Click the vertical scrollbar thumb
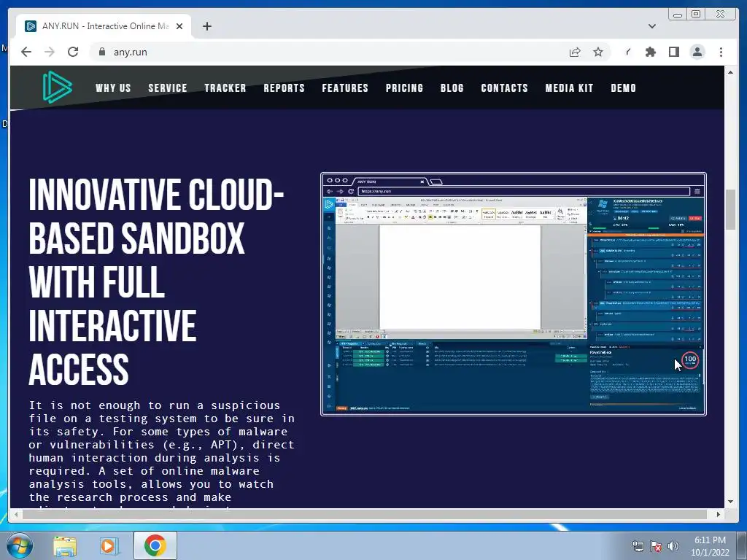This screenshot has height=560, width=747. click(731, 209)
